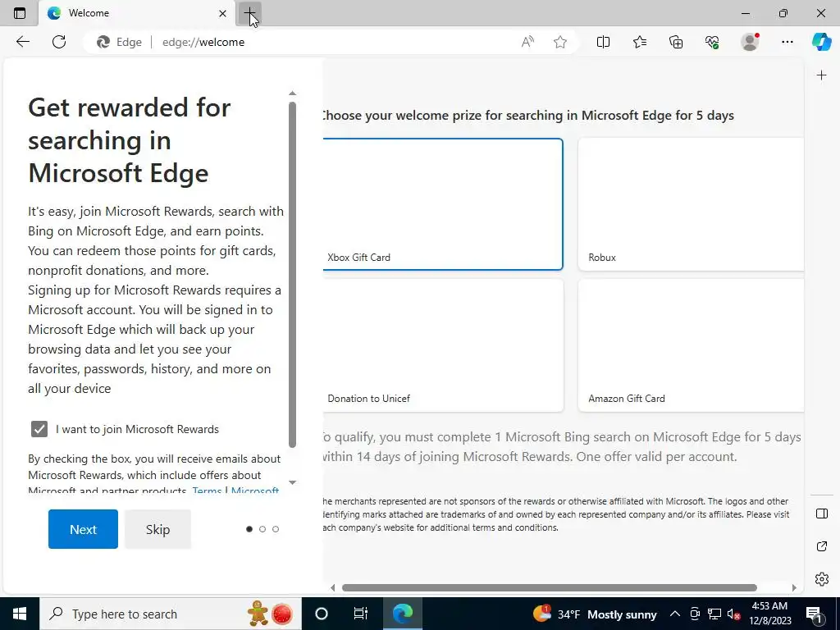This screenshot has height=630, width=840.
Task: Click the horizontal scrollbar thumb
Action: (x=549, y=587)
